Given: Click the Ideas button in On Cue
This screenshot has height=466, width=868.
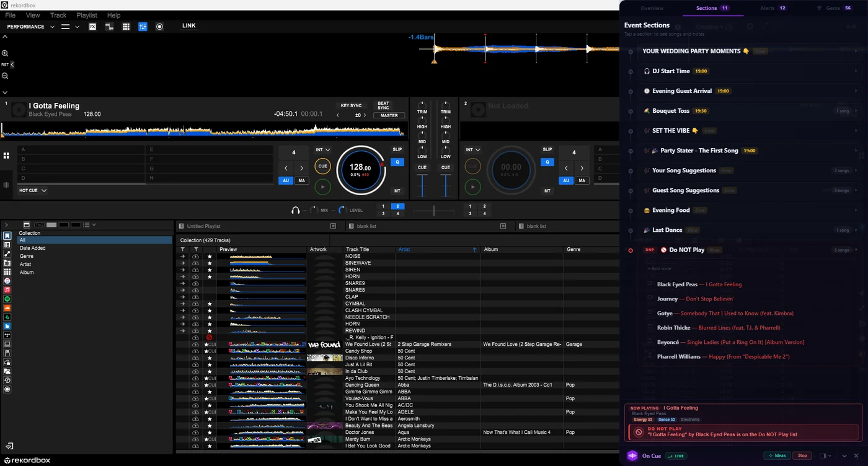Looking at the screenshot, I should 777,455.
